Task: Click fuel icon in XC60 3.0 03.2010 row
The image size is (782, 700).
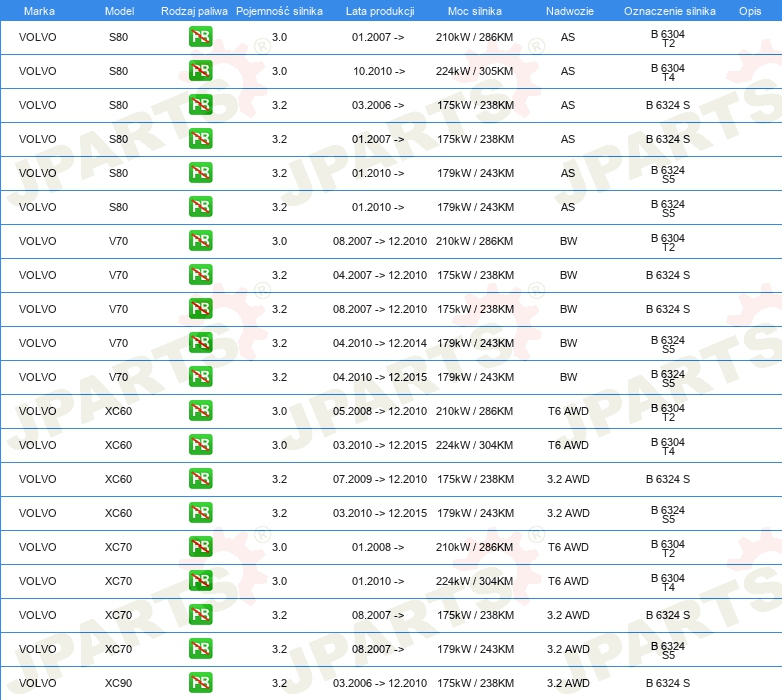Action: (200, 445)
